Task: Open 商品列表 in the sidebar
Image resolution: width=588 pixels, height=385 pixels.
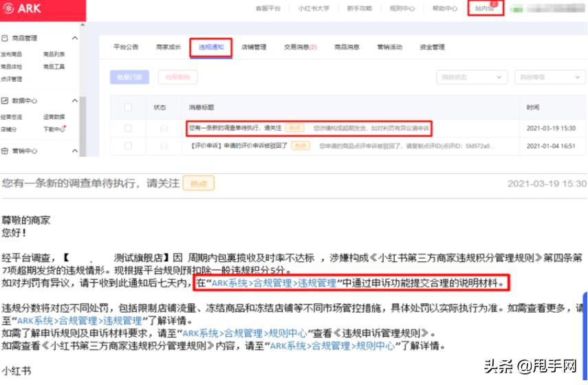Action: click(54, 54)
